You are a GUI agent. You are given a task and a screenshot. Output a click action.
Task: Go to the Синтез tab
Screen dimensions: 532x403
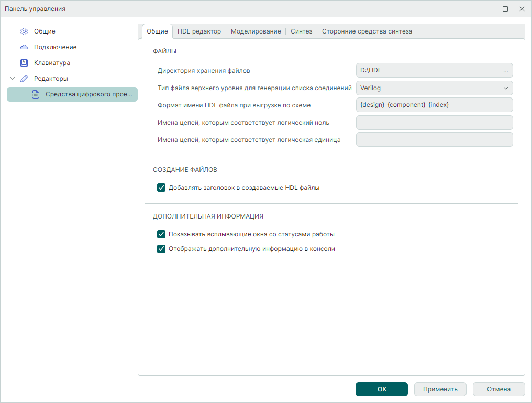point(301,31)
